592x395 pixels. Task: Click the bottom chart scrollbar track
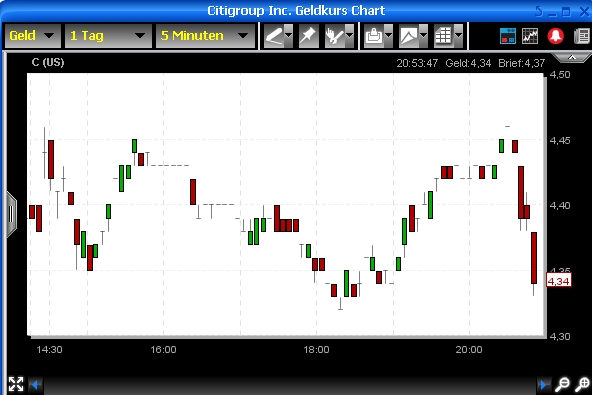pyautogui.click(x=290, y=385)
